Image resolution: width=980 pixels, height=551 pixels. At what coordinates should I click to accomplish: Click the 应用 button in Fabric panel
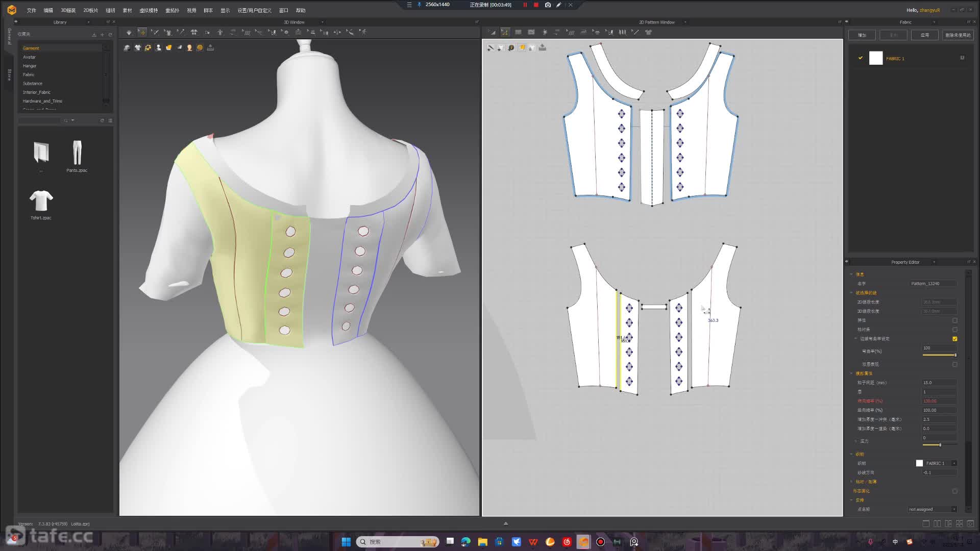(x=924, y=35)
